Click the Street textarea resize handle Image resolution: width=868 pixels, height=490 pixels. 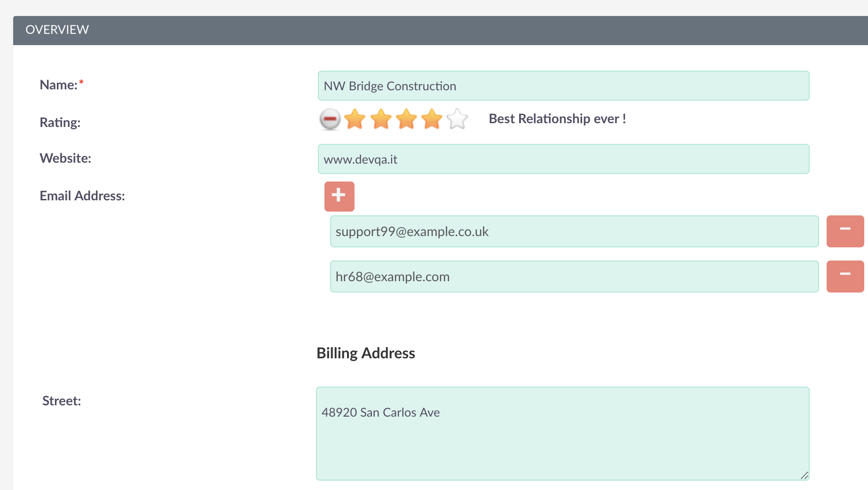click(805, 475)
